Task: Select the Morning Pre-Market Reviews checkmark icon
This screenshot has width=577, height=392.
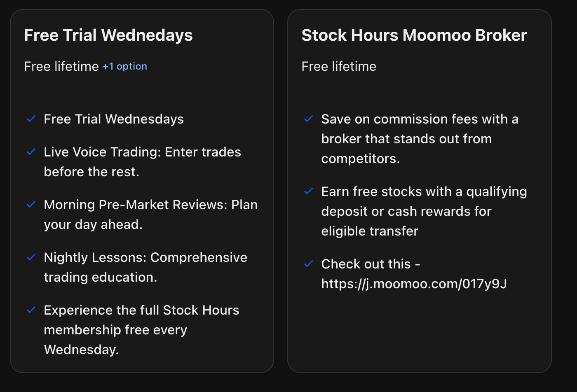Action: [31, 205]
